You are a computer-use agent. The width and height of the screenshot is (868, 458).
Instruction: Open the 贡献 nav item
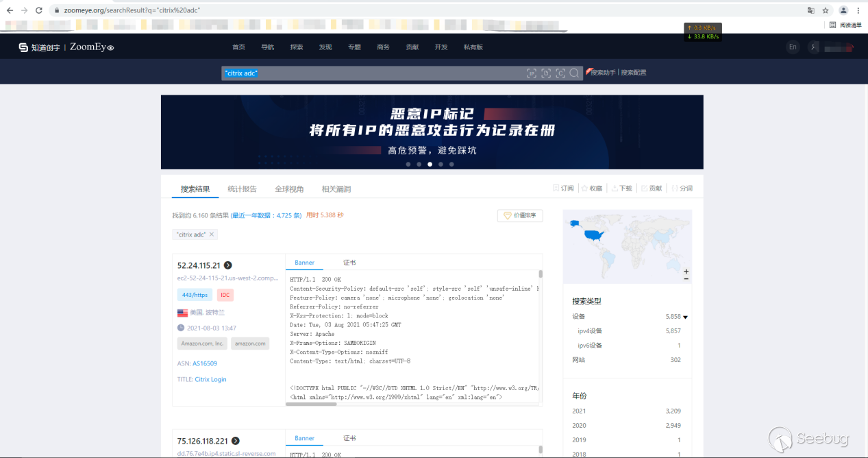click(x=412, y=47)
